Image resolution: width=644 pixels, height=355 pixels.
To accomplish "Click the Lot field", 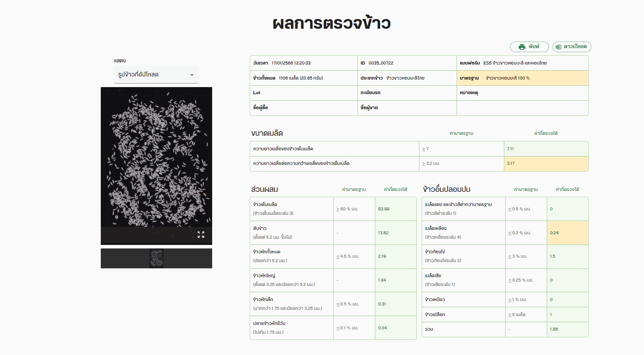I will coord(304,93).
